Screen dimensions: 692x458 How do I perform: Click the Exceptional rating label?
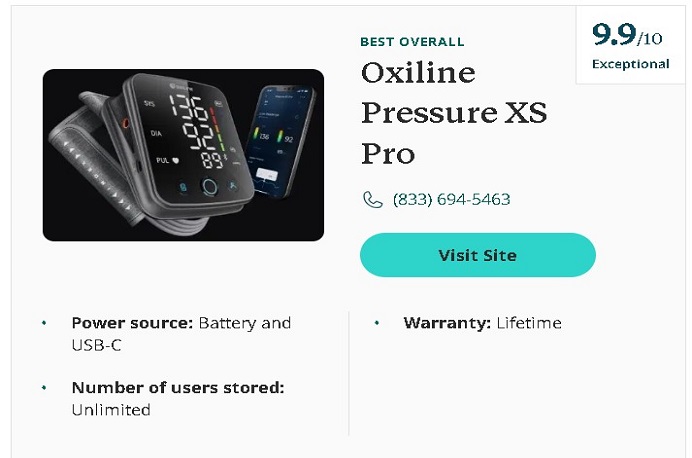point(630,64)
